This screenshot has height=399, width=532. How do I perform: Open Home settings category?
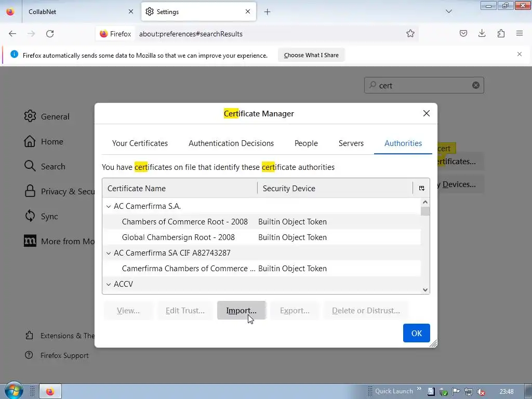(x=44, y=141)
